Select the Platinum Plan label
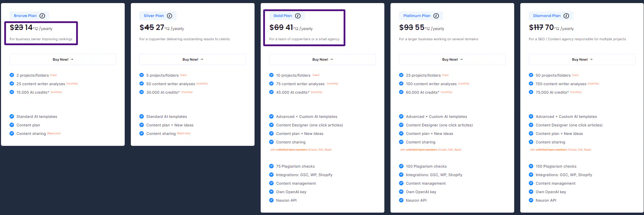This screenshot has height=215, width=644. point(417,16)
